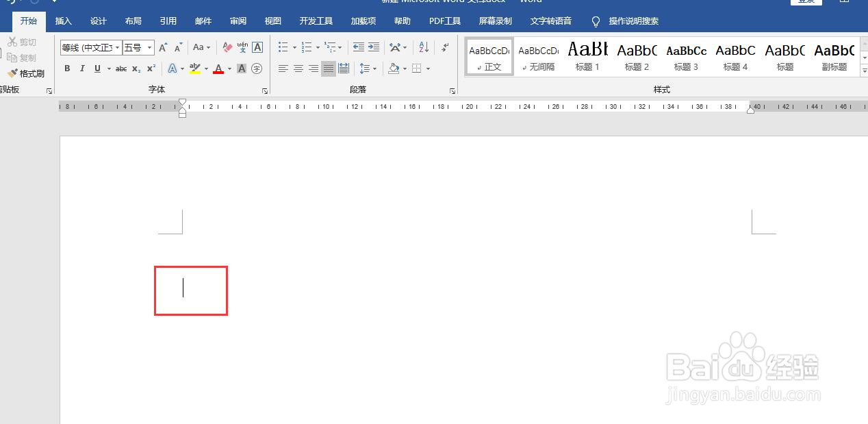Toggle show paragraph marks
868x424 pixels.
[x=445, y=47]
